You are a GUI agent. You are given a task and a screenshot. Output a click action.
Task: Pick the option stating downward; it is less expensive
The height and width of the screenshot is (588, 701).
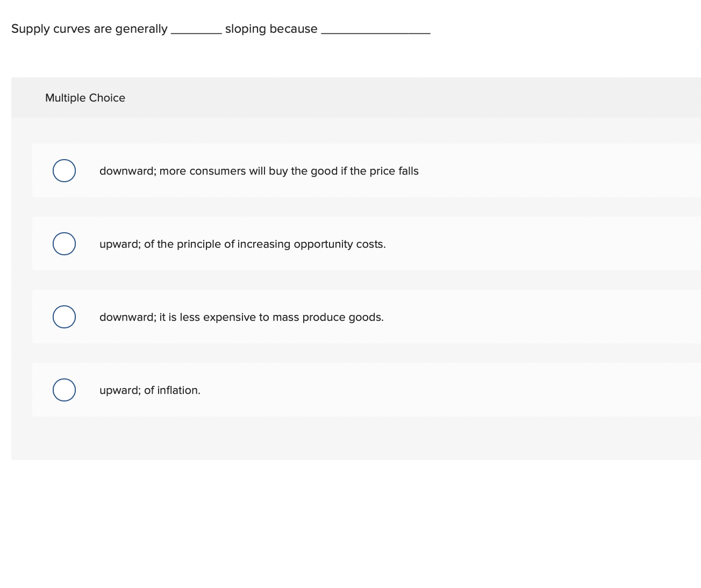pyautogui.click(x=241, y=317)
